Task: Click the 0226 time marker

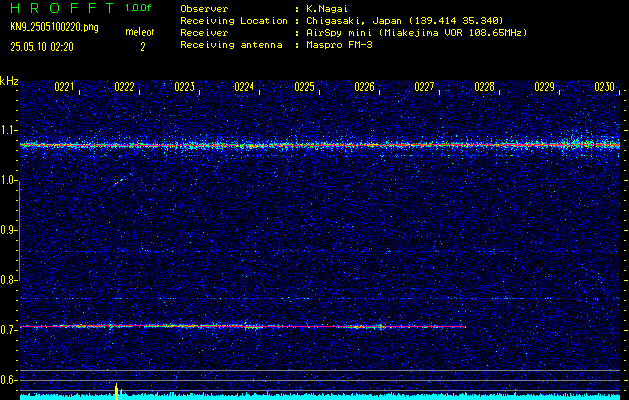Action: tap(364, 87)
